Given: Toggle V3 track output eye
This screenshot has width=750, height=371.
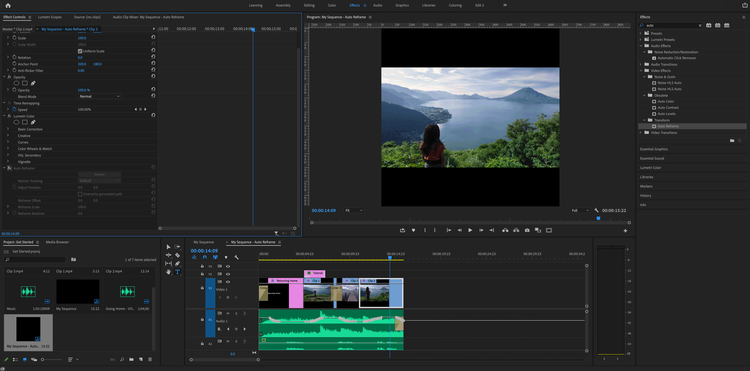Looking at the screenshot, I should 228,266.
